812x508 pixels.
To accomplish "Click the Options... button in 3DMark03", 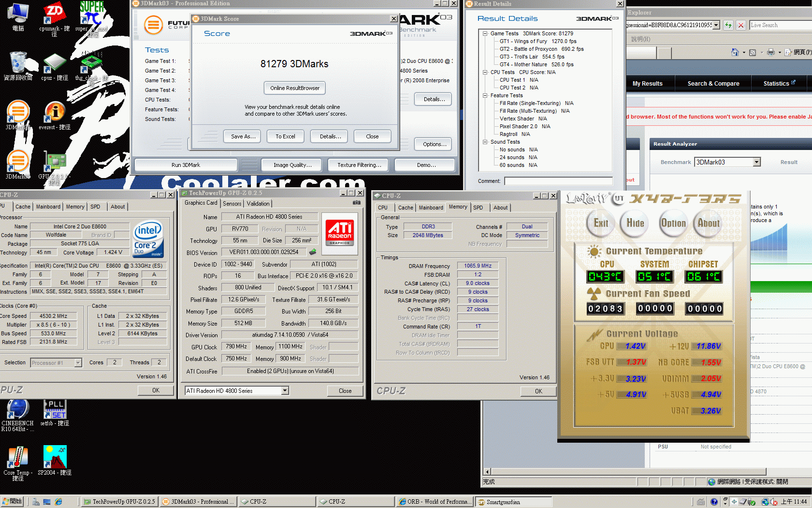I will coord(434,144).
